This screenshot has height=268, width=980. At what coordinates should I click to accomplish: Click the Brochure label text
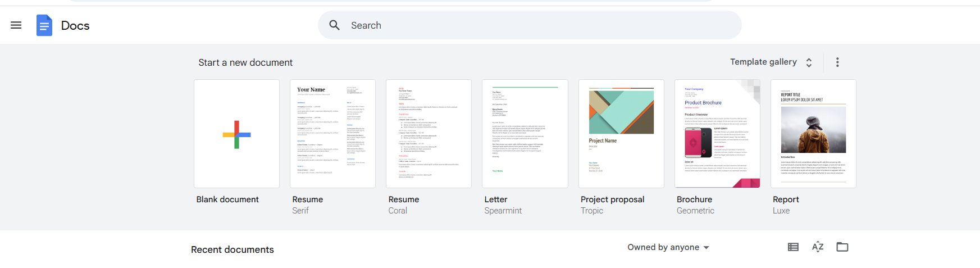[x=694, y=199]
